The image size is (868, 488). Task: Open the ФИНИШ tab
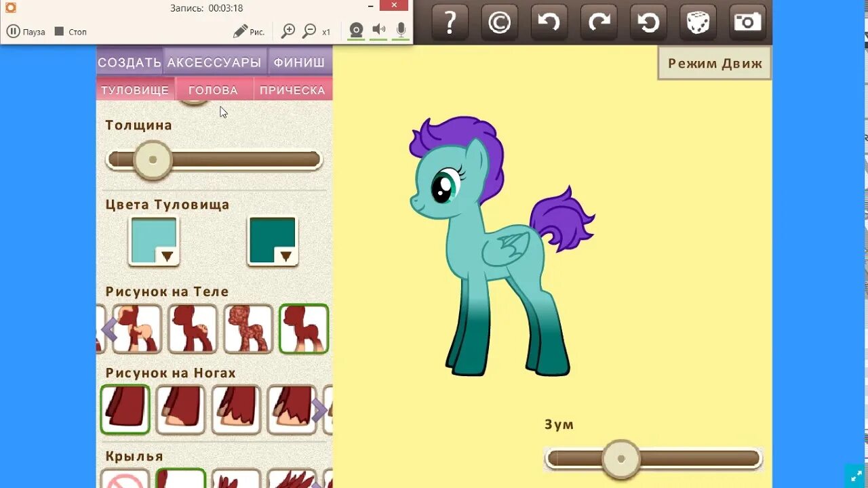299,62
